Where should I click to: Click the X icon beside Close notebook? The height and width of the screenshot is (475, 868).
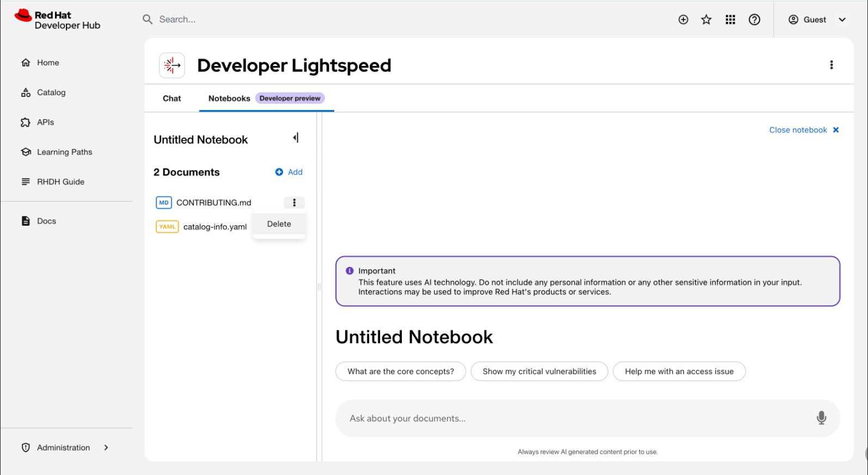coord(836,130)
